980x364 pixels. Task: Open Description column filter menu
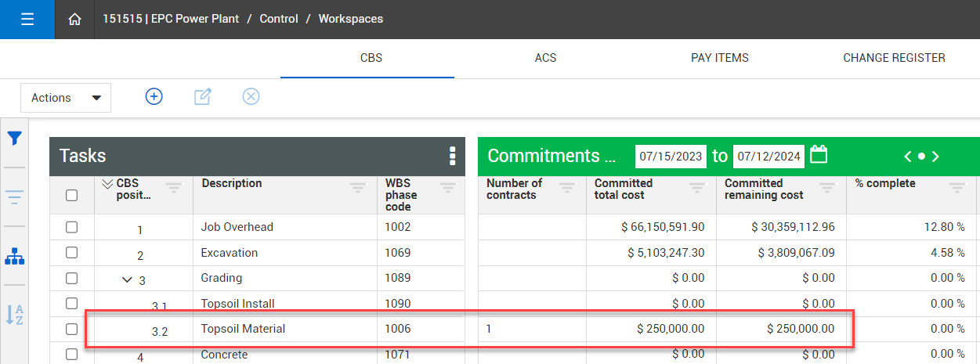point(358,187)
